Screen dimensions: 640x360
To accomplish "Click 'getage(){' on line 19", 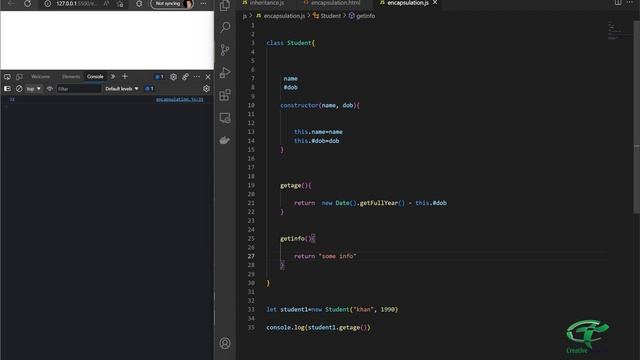I will [296, 185].
